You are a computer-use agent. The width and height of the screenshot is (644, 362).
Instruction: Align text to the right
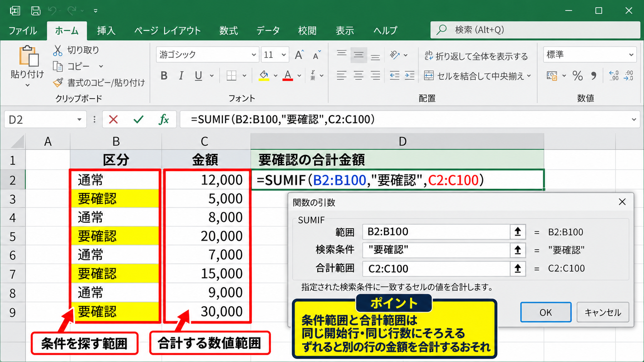pos(376,75)
